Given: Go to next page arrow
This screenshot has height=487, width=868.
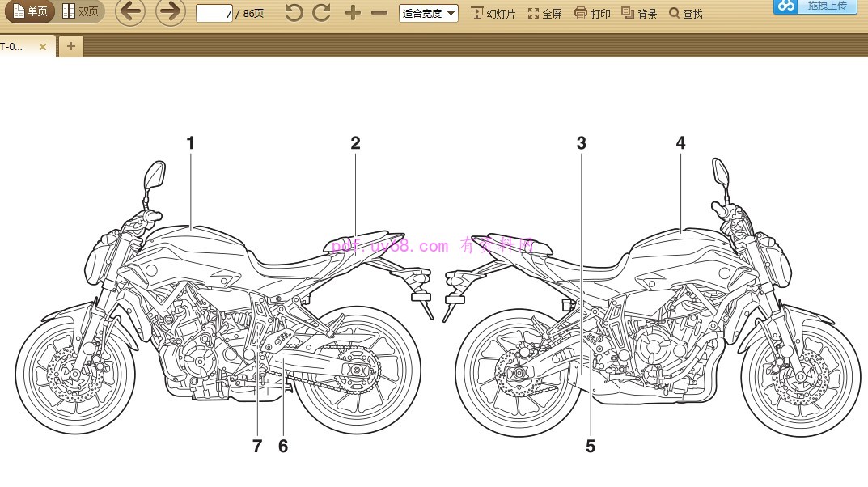Looking at the screenshot, I should coord(170,12).
